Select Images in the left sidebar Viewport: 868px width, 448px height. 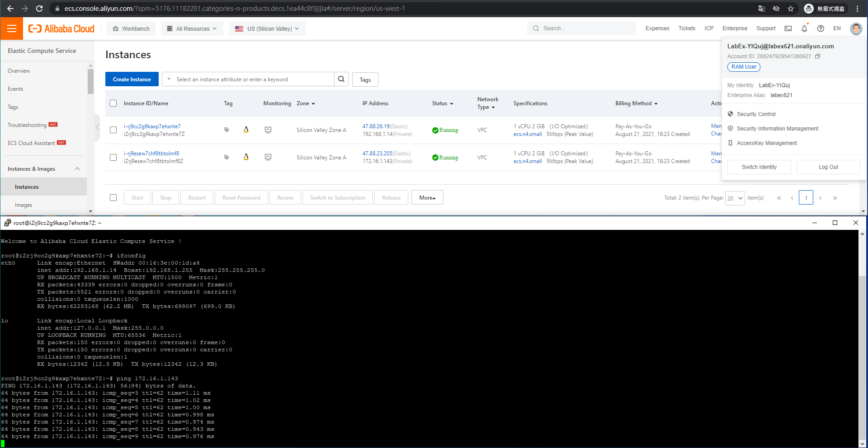[24, 205]
